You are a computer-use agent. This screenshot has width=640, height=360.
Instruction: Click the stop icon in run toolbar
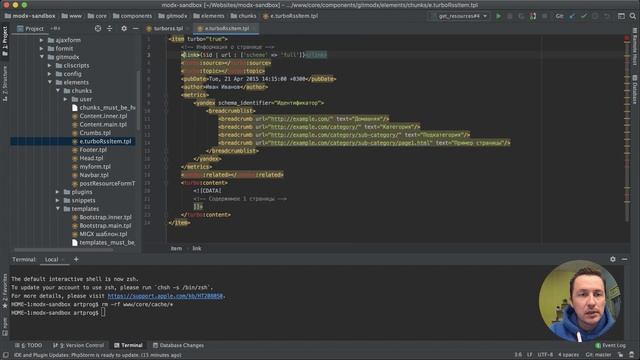(544, 16)
